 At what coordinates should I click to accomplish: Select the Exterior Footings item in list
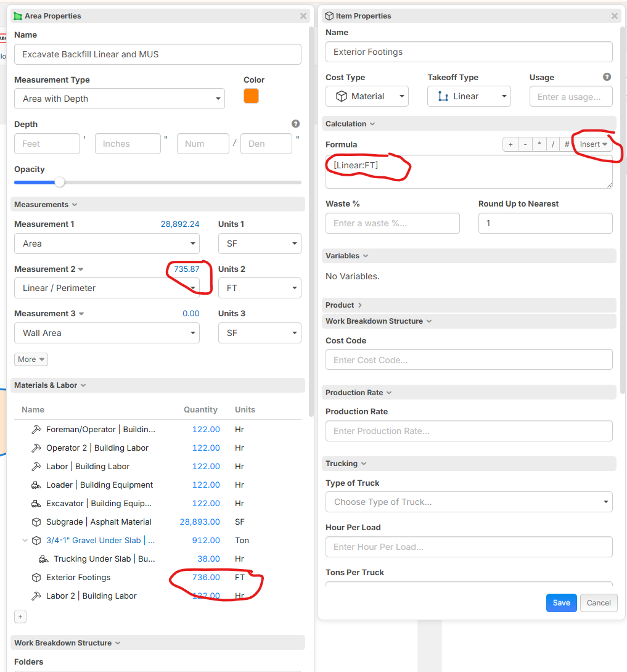[x=78, y=578]
